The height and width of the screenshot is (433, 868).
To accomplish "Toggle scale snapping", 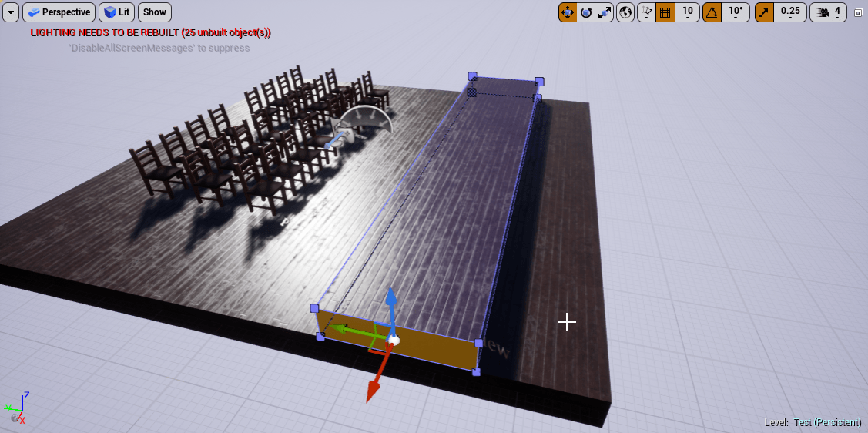I will pos(765,12).
